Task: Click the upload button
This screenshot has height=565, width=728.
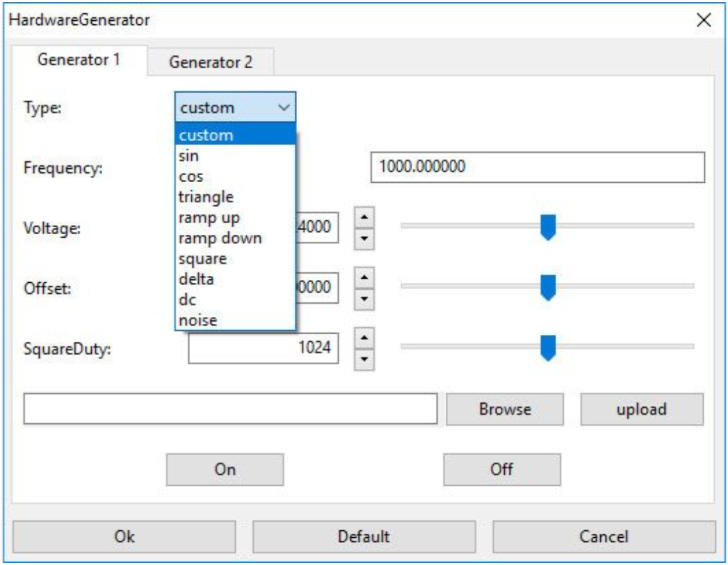Action: (641, 409)
